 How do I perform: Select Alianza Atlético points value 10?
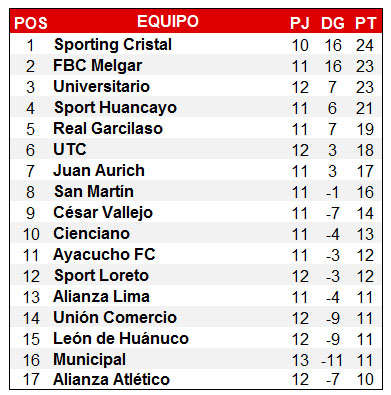(365, 380)
